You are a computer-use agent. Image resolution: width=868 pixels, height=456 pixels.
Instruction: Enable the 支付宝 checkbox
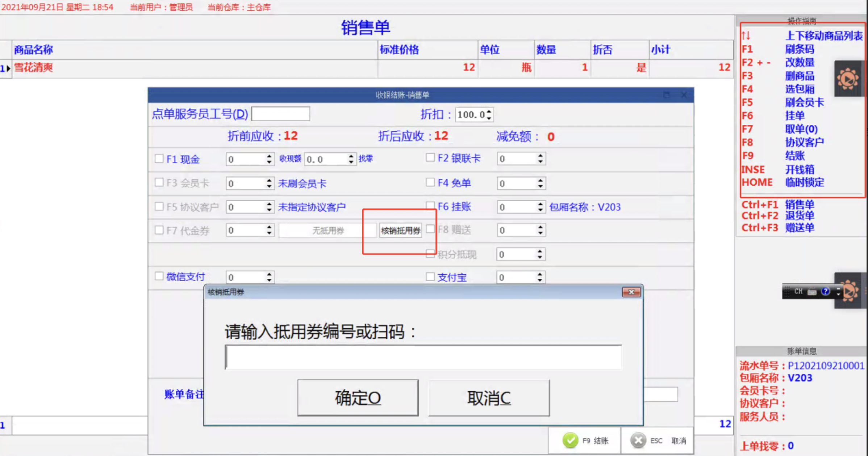pos(430,277)
